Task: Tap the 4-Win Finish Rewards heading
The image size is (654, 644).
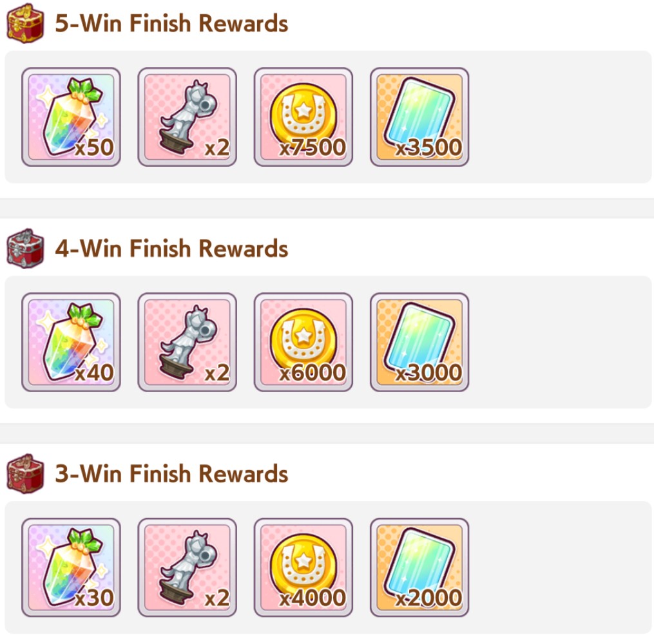Action: tap(171, 249)
